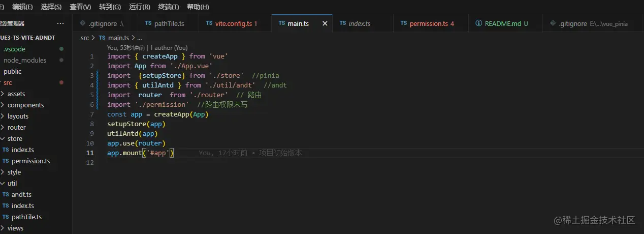The image size is (644, 234).
Task: Click TS icon on main.ts tab
Action: pos(282,23)
